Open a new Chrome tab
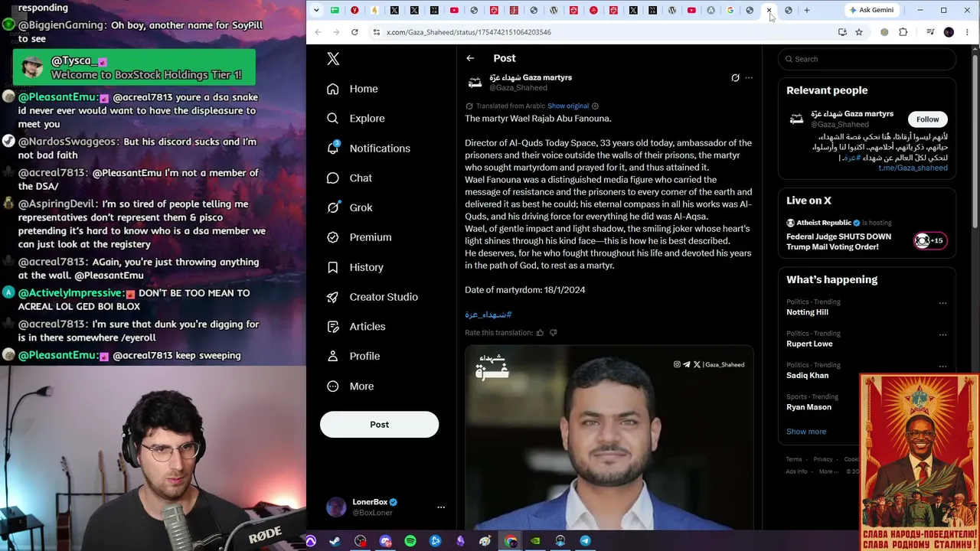This screenshot has height=551, width=980. [x=806, y=10]
